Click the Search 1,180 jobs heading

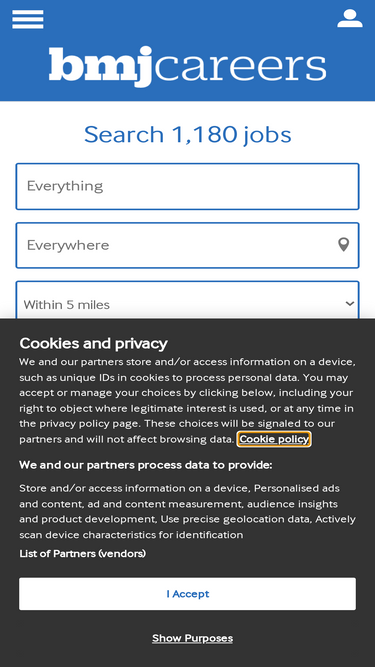tap(188, 134)
